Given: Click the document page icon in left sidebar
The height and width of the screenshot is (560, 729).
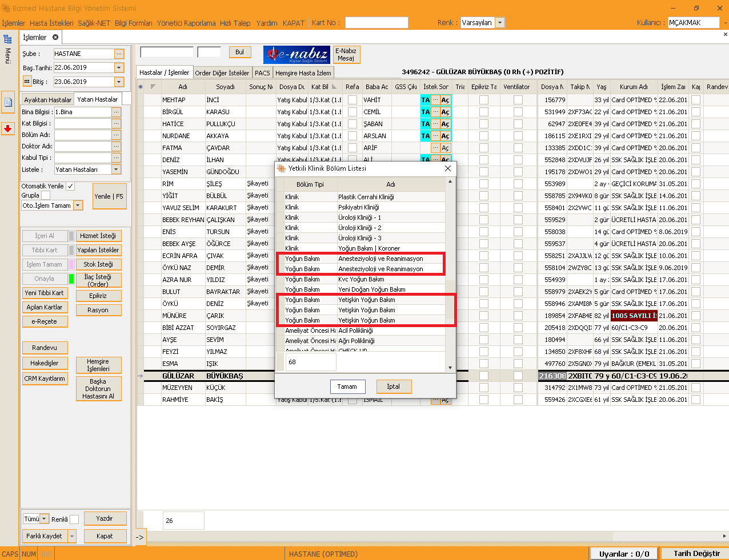Looking at the screenshot, I should (8, 102).
